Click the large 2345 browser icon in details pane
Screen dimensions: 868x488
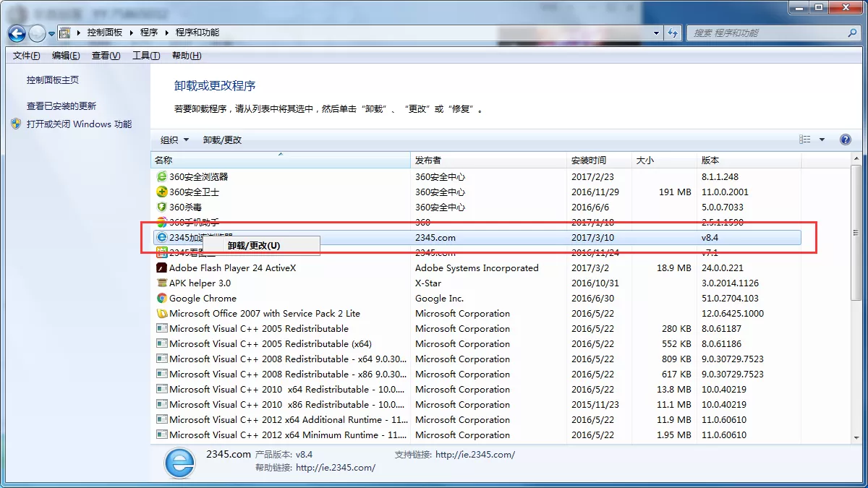179,463
